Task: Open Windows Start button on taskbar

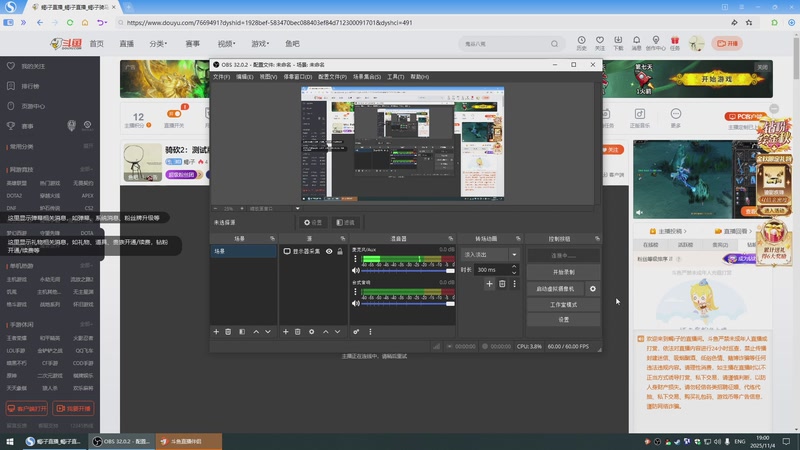Action: tap(10, 441)
